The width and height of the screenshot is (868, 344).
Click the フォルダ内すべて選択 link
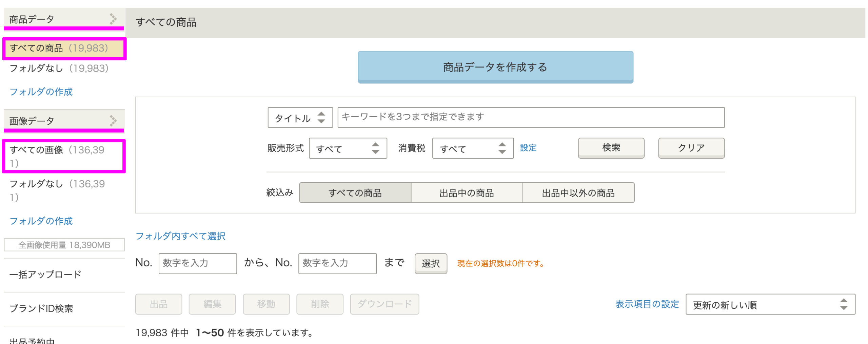[181, 236]
